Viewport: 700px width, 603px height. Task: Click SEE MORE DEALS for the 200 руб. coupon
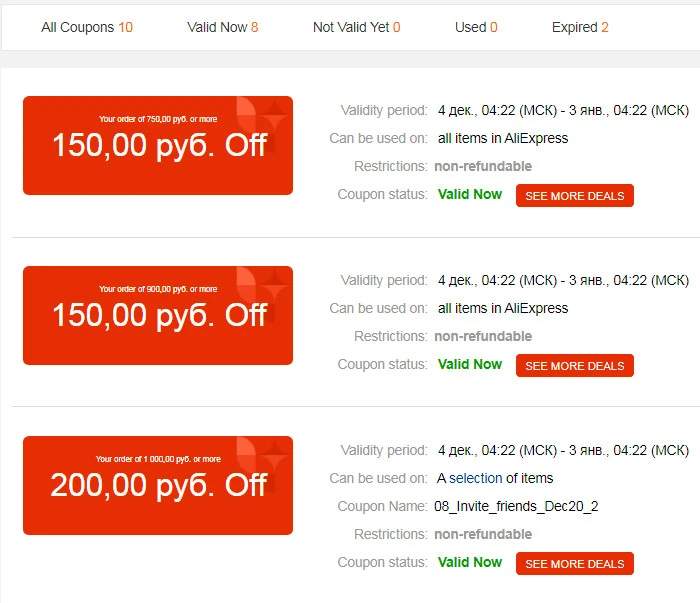point(575,563)
